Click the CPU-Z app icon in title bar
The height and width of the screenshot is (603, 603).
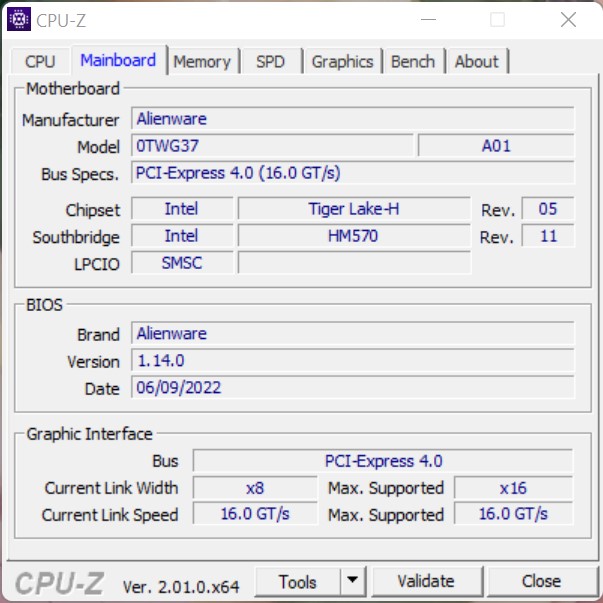click(19, 19)
